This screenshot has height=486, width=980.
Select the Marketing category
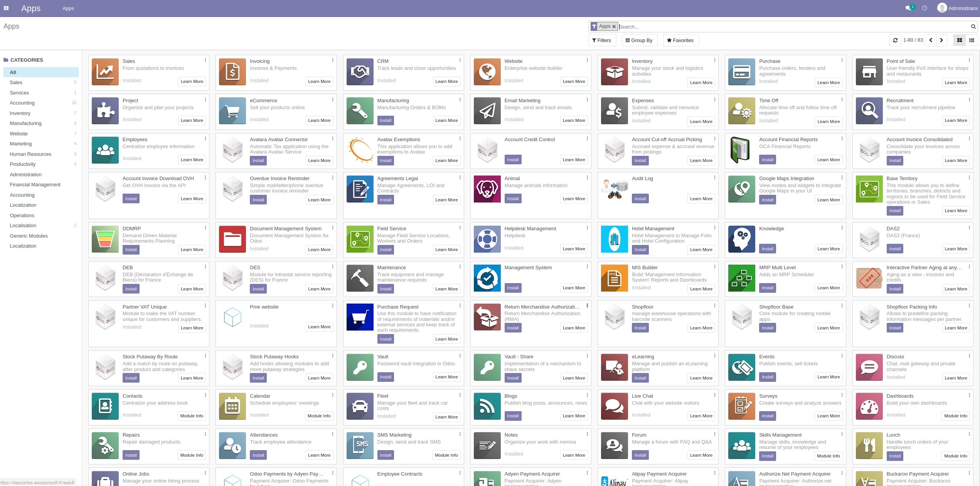pyautogui.click(x=41, y=144)
